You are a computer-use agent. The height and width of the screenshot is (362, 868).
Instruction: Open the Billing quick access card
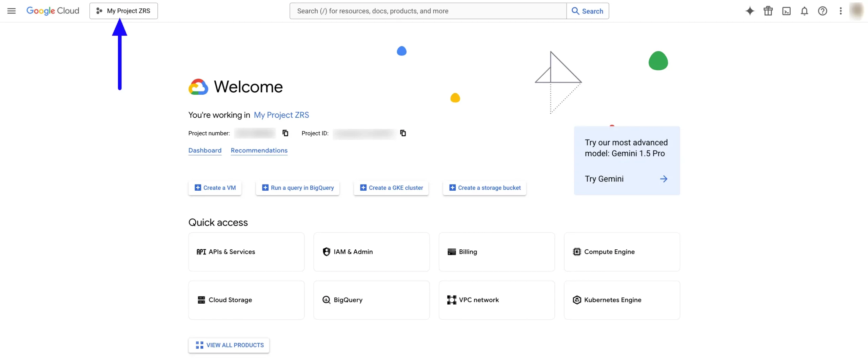click(x=497, y=252)
